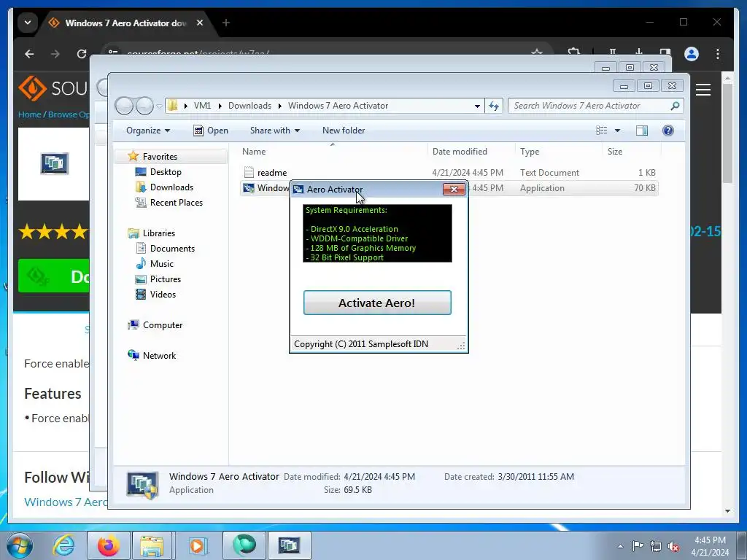The image size is (747, 560).
Task: Open Desktop in Favorites
Action: coord(166,172)
